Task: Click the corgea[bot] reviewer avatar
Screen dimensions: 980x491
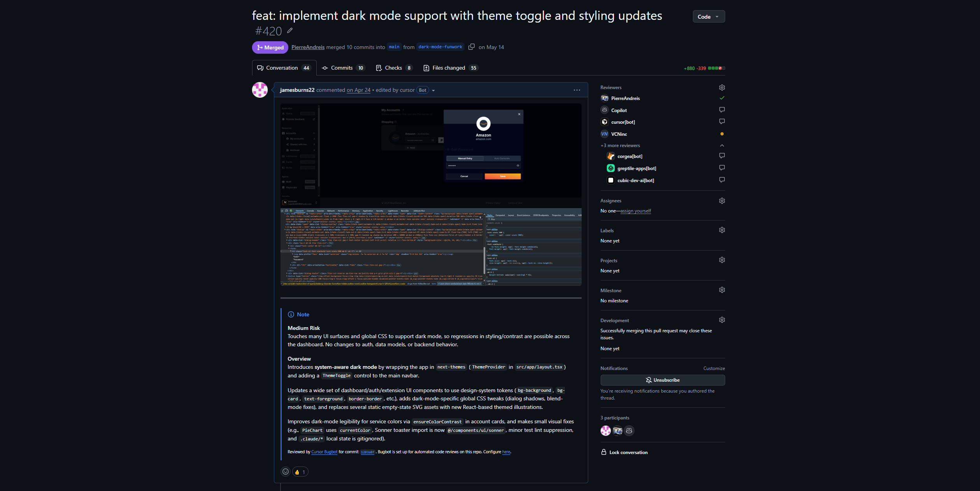Action: coord(611,156)
